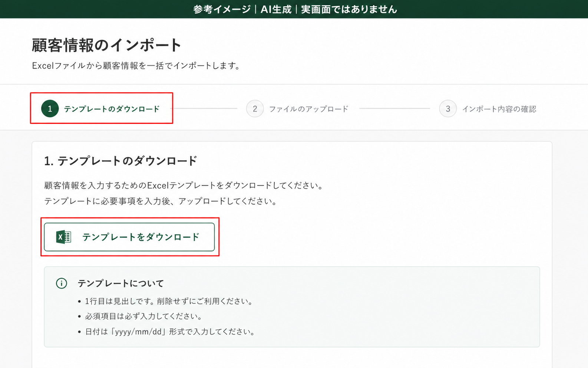Go to インポート内容の確認 step tab

(488, 109)
